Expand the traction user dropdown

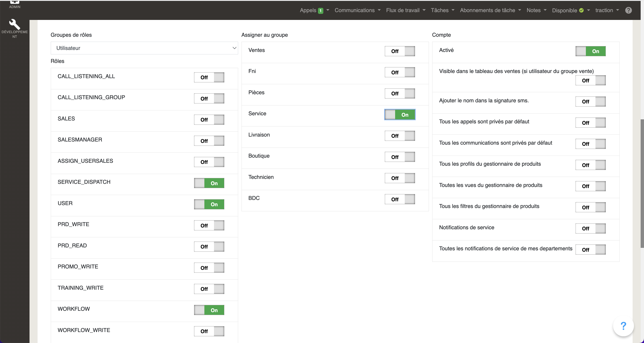click(x=607, y=10)
